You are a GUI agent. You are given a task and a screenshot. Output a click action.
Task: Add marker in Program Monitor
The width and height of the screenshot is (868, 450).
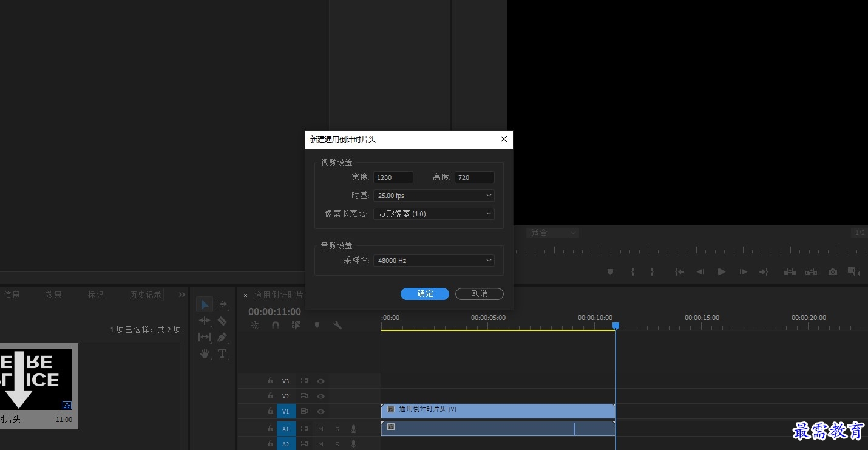click(x=611, y=272)
